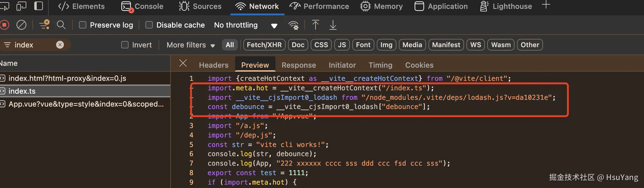Open network conditions settings icon
This screenshot has width=644, height=188.
point(294,25)
